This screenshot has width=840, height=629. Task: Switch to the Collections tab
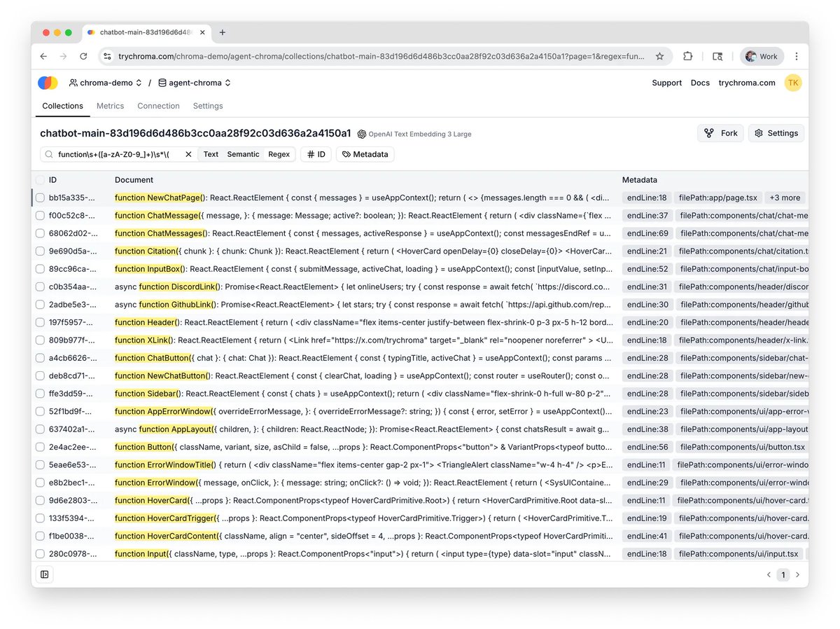point(62,106)
